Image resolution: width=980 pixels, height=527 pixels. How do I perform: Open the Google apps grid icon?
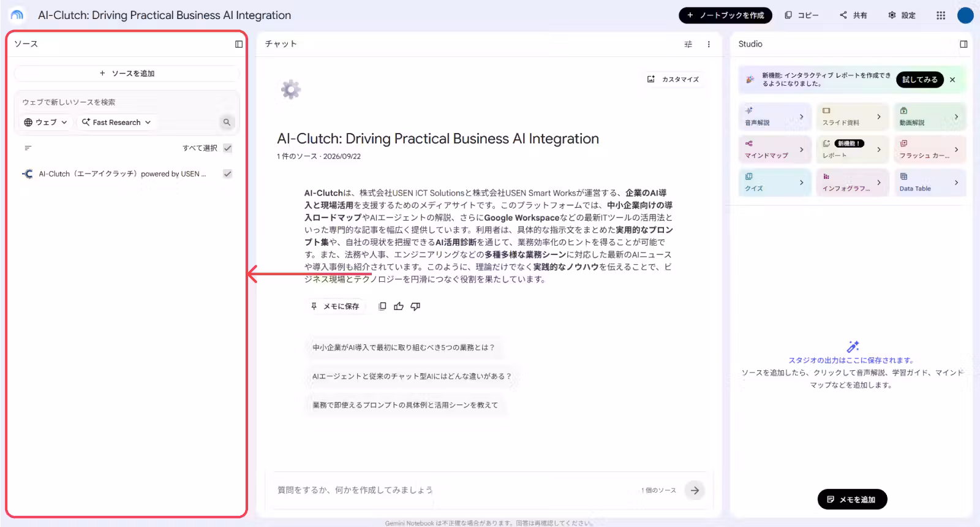coord(941,15)
